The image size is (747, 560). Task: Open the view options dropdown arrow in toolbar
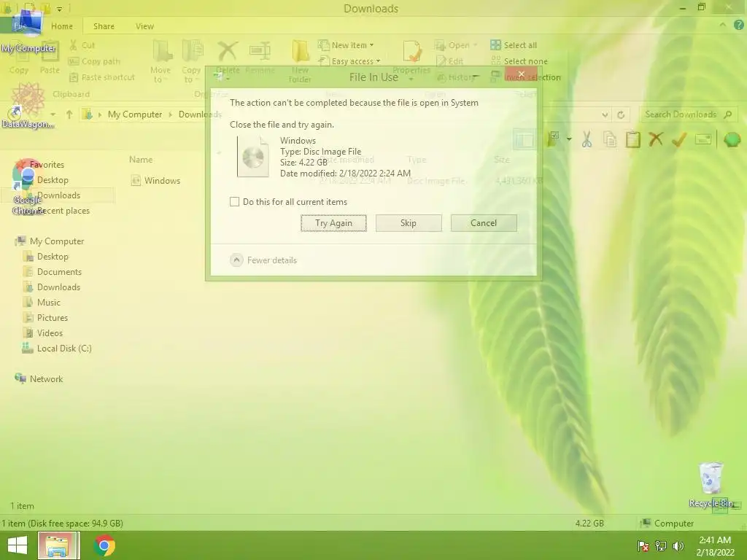[569, 139]
